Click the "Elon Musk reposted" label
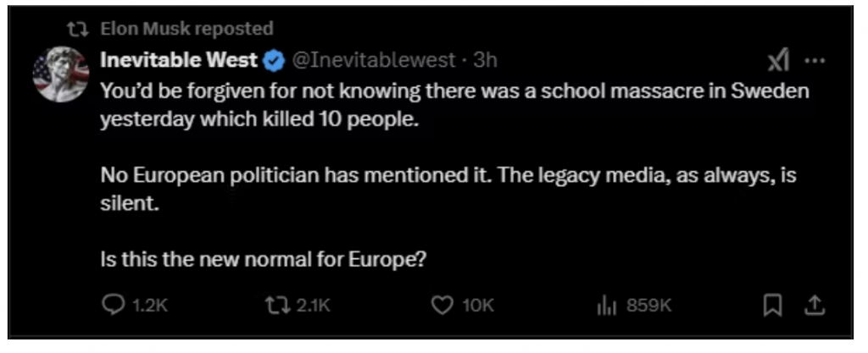The width and height of the screenshot is (868, 353). tap(186, 29)
